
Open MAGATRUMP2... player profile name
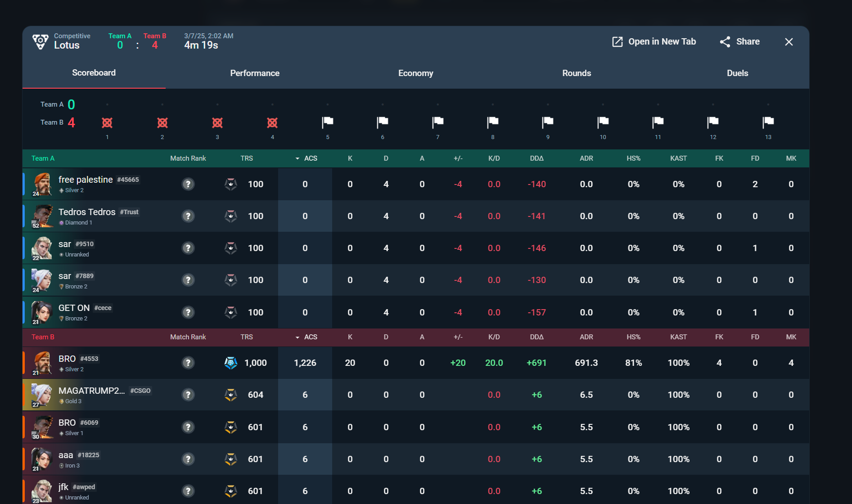coord(92,391)
